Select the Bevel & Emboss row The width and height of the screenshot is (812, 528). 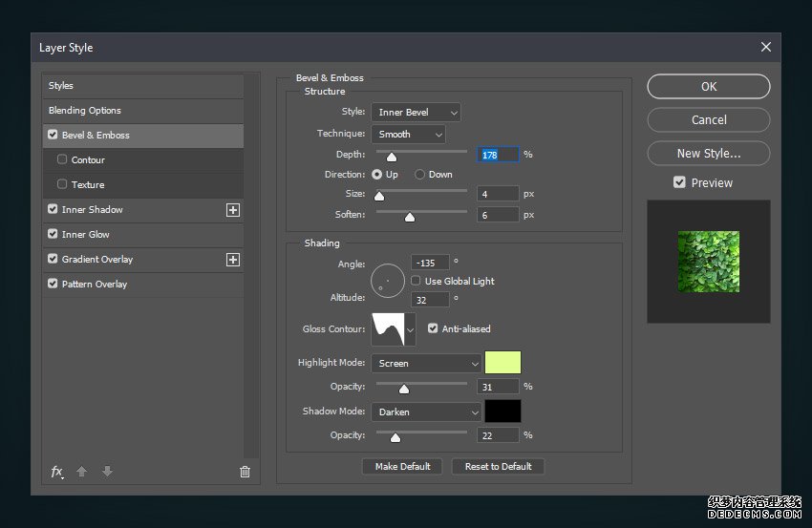143,136
